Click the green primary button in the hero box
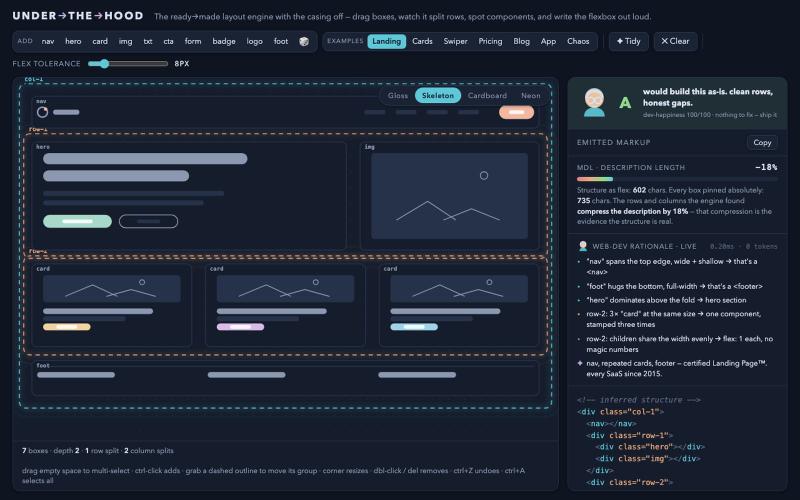The image size is (800, 500). click(78, 221)
